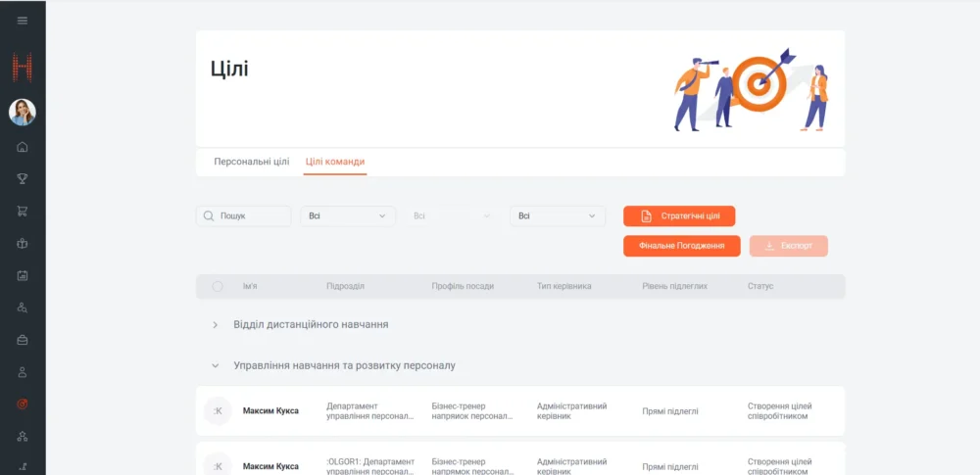Viewport: 980px width, 475px height.
Task: Open the shopping cart icon in sidebar
Action: (23, 211)
